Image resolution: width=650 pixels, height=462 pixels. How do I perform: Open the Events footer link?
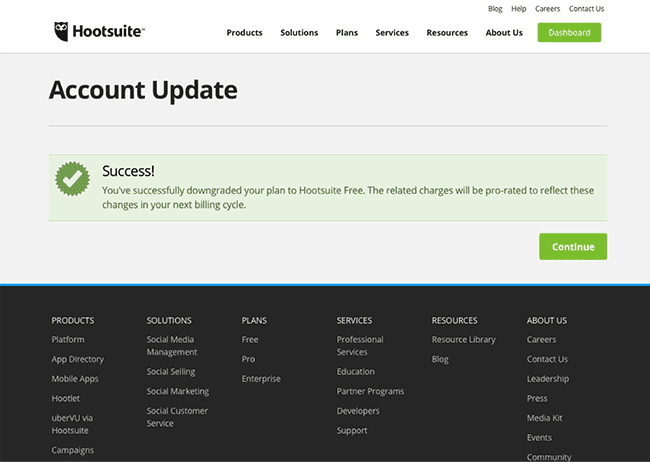tap(539, 438)
